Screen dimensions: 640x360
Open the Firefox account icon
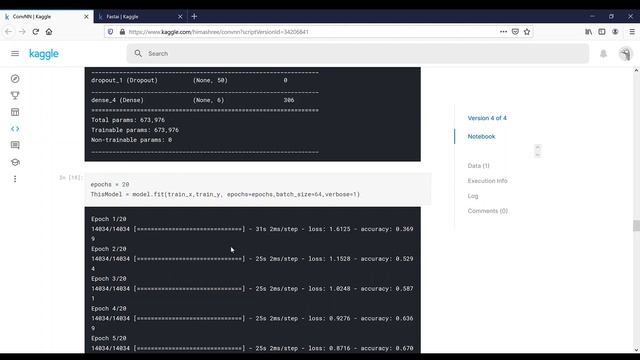coord(615,31)
